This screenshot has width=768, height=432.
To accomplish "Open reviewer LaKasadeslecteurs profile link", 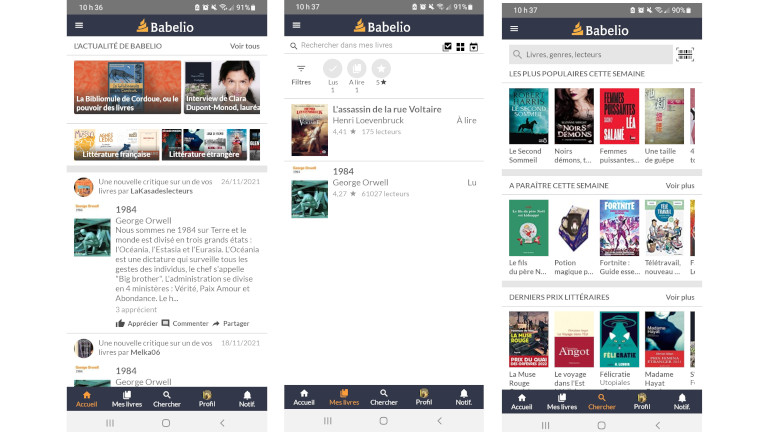I will 161,191.
